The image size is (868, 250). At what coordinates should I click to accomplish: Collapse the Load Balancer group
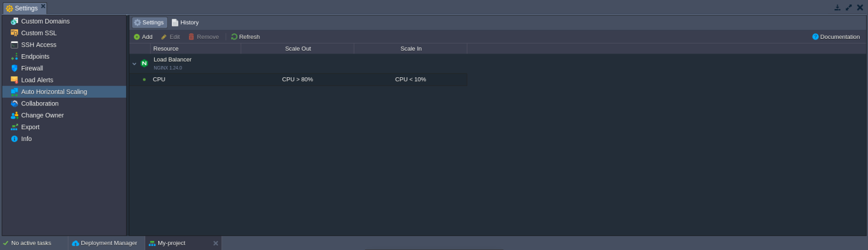click(134, 64)
